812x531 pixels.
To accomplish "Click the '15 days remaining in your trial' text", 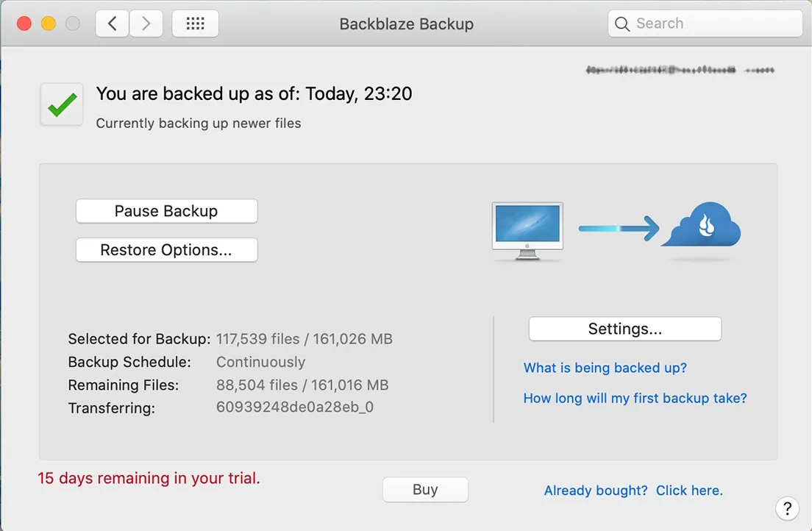I will (148, 478).
